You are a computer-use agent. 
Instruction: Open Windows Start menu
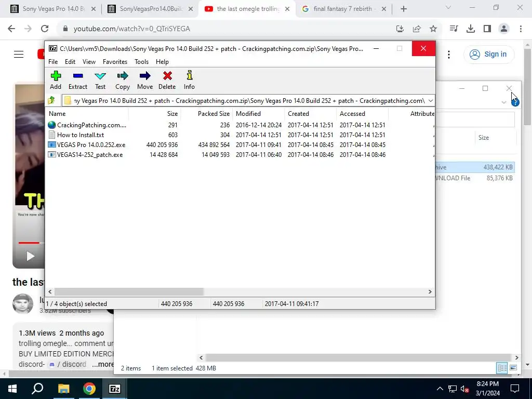12,389
